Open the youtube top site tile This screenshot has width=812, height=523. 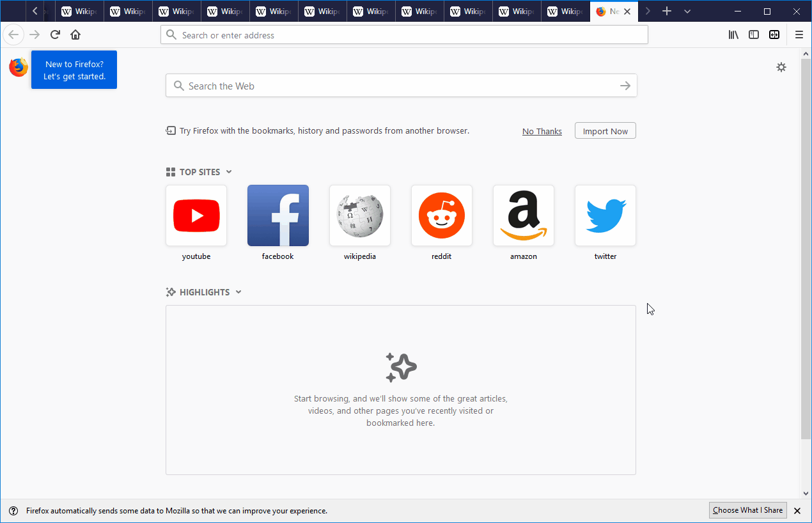(x=196, y=215)
